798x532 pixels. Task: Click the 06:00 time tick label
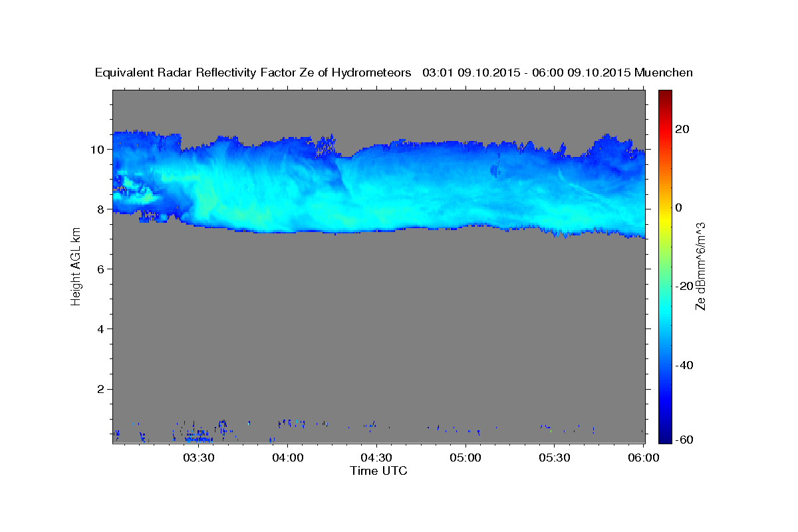pos(644,458)
